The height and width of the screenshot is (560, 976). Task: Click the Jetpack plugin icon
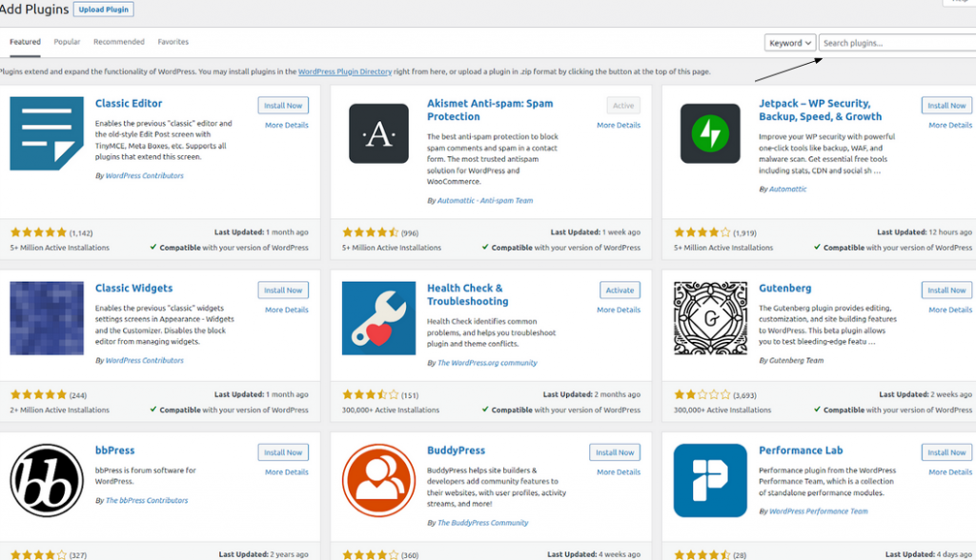[x=710, y=133]
